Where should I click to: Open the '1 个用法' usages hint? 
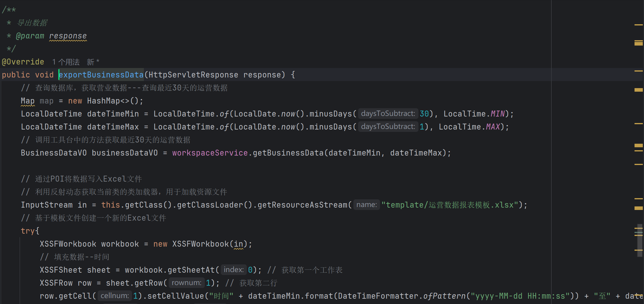pos(66,62)
